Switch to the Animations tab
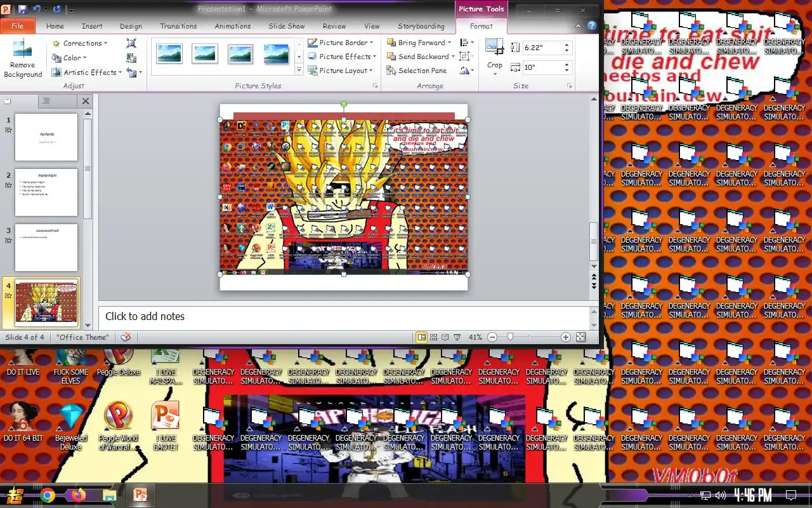812x508 pixels. tap(233, 26)
